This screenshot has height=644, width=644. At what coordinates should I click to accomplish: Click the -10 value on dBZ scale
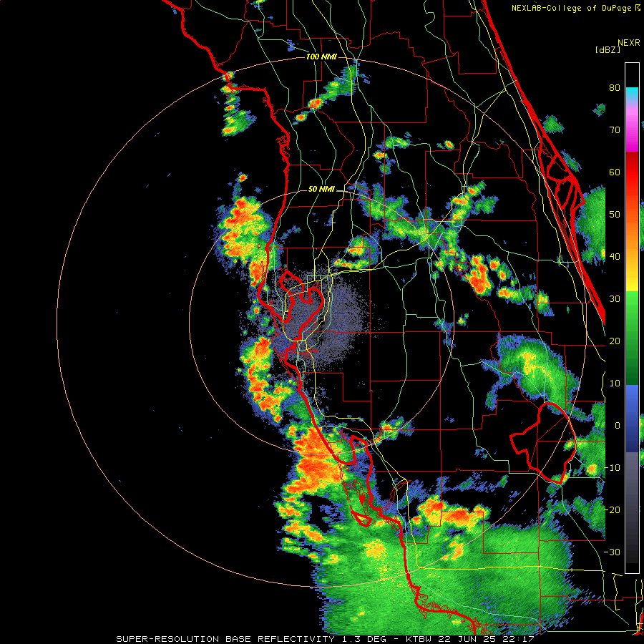[x=611, y=468]
